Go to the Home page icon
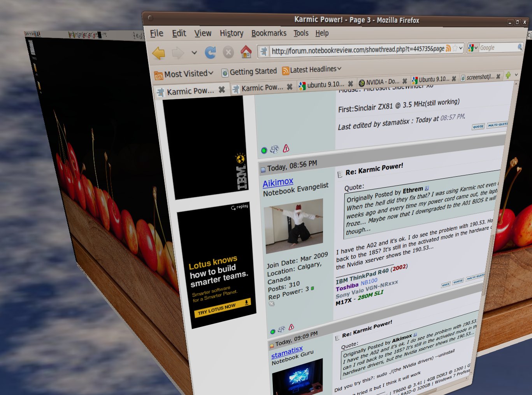Viewport: 532px width, 395px height. click(246, 51)
